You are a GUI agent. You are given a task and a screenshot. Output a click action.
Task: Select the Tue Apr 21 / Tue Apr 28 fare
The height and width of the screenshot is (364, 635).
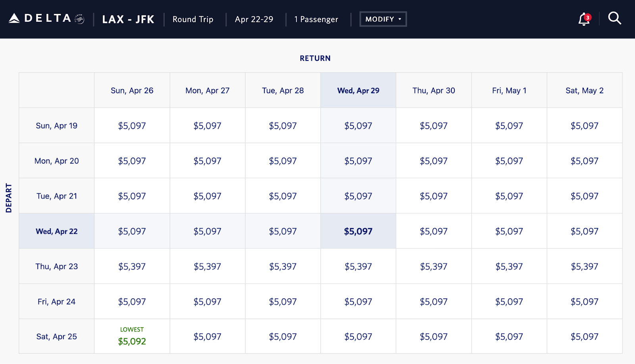[x=283, y=196]
